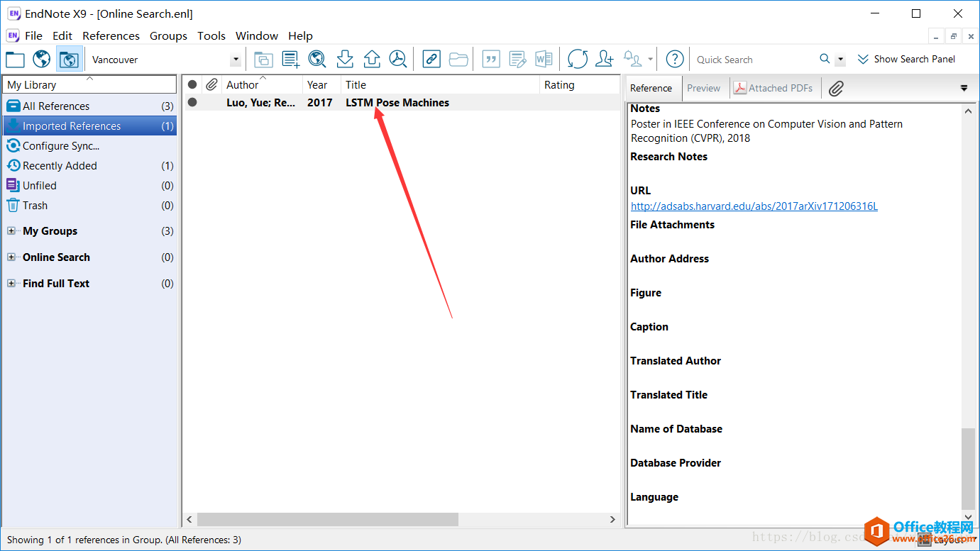Open the adsabs.harvard.edu URL link
The height and width of the screenshot is (551, 980).
tap(754, 206)
